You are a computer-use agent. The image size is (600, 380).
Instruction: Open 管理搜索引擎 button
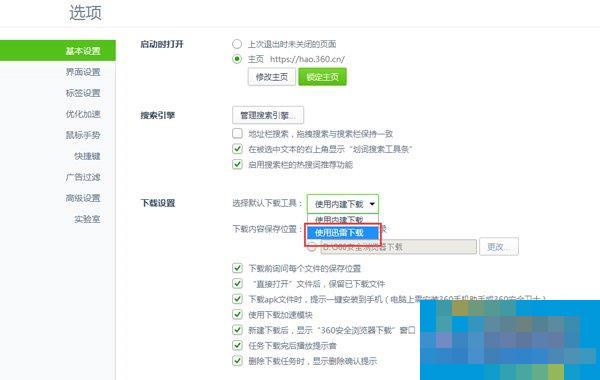[x=268, y=115]
